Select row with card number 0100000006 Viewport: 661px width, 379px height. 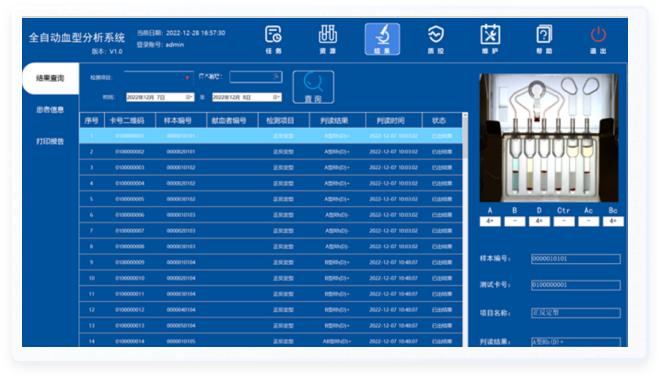271,215
